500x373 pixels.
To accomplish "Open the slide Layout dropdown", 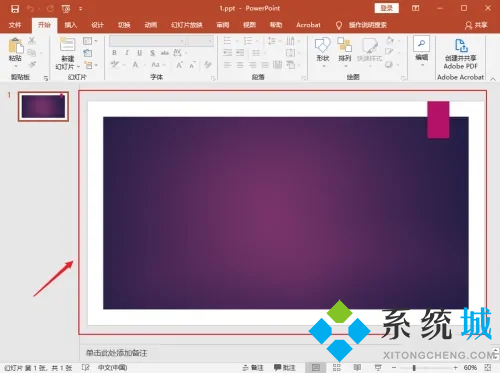I will tap(90, 41).
